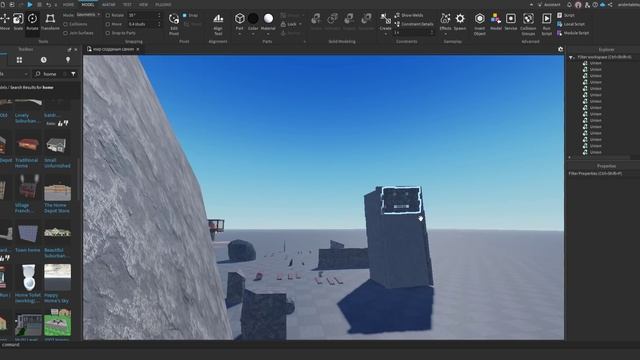
Task: Close the open place document tab
Action: point(138,49)
